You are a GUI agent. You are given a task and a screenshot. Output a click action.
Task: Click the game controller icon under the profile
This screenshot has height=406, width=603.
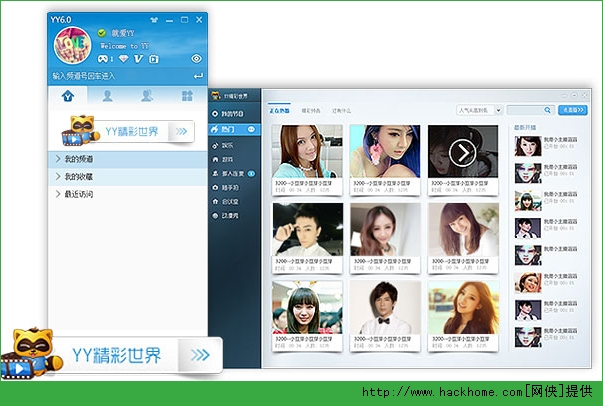click(103, 59)
